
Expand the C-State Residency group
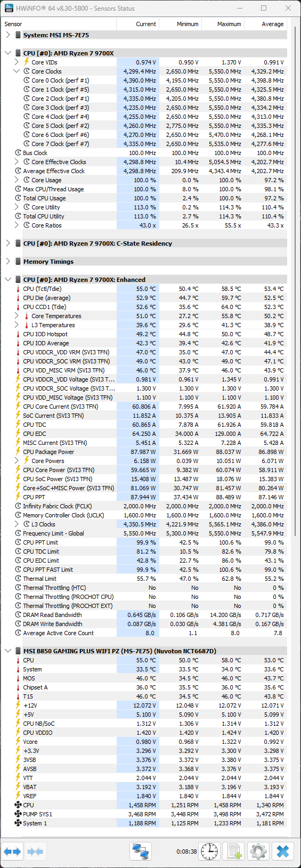[8, 244]
